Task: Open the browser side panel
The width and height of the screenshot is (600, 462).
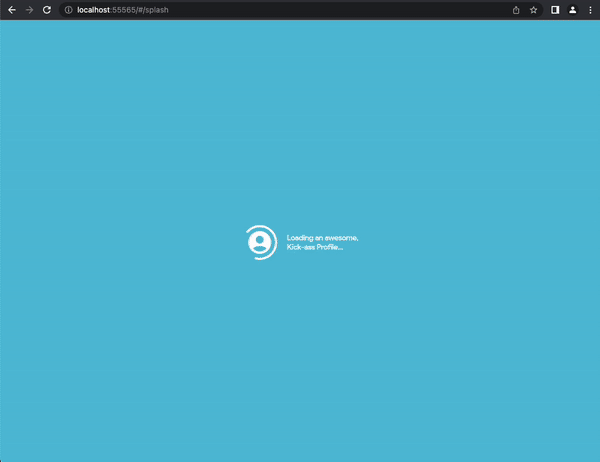Action: click(x=555, y=10)
